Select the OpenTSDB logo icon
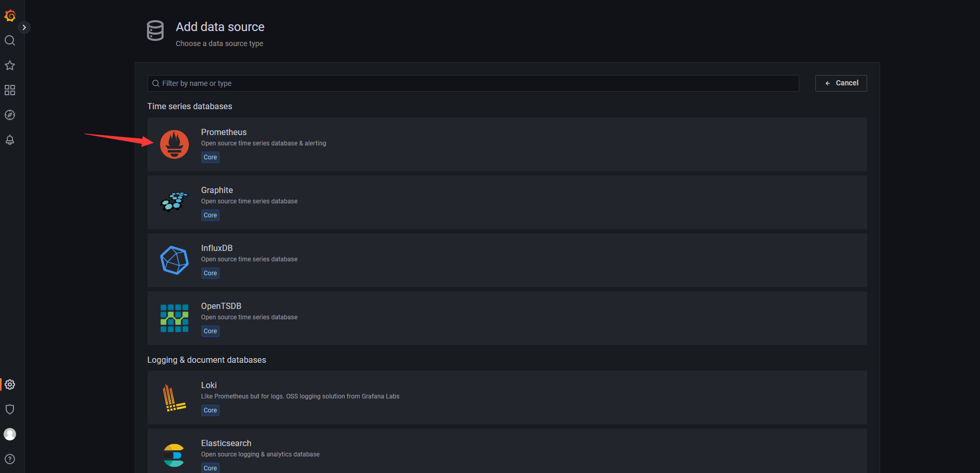 174,318
